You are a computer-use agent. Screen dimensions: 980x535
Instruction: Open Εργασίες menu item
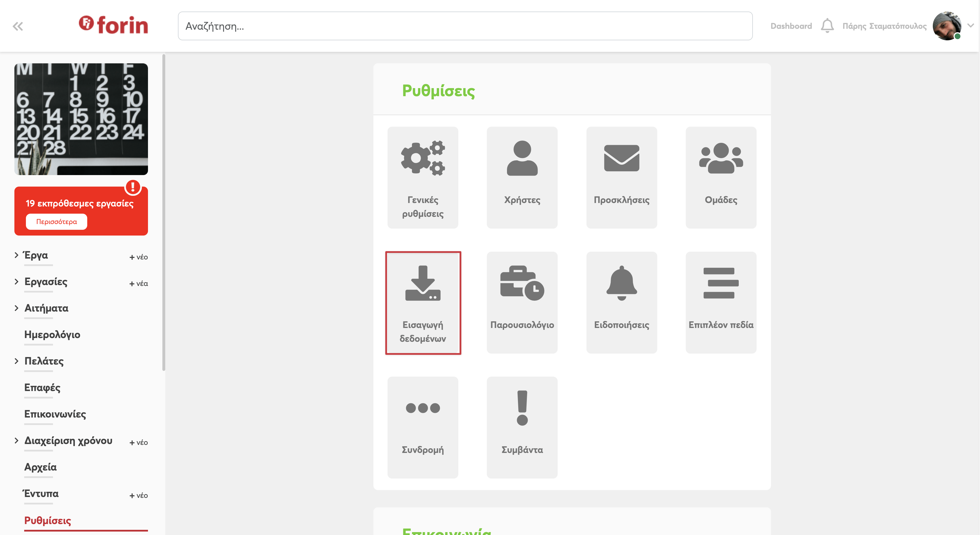pyautogui.click(x=46, y=282)
